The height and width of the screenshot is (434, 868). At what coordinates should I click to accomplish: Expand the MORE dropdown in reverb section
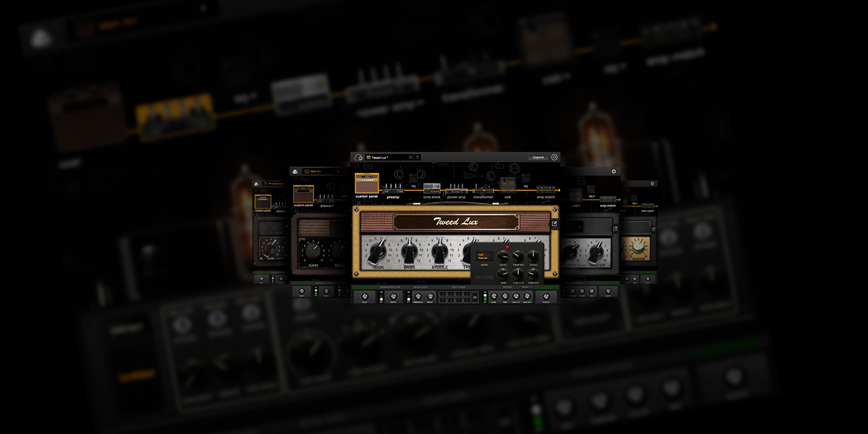tap(527, 287)
